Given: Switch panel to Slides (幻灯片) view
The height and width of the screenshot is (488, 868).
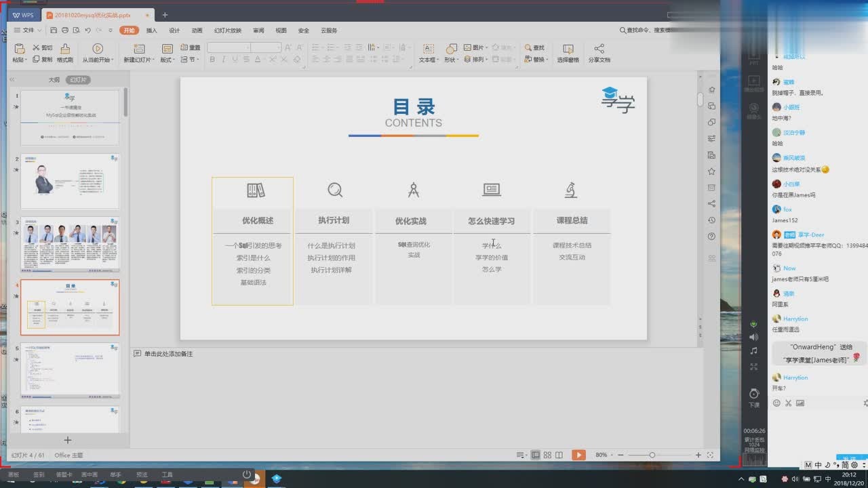Looking at the screenshot, I should click(x=78, y=80).
